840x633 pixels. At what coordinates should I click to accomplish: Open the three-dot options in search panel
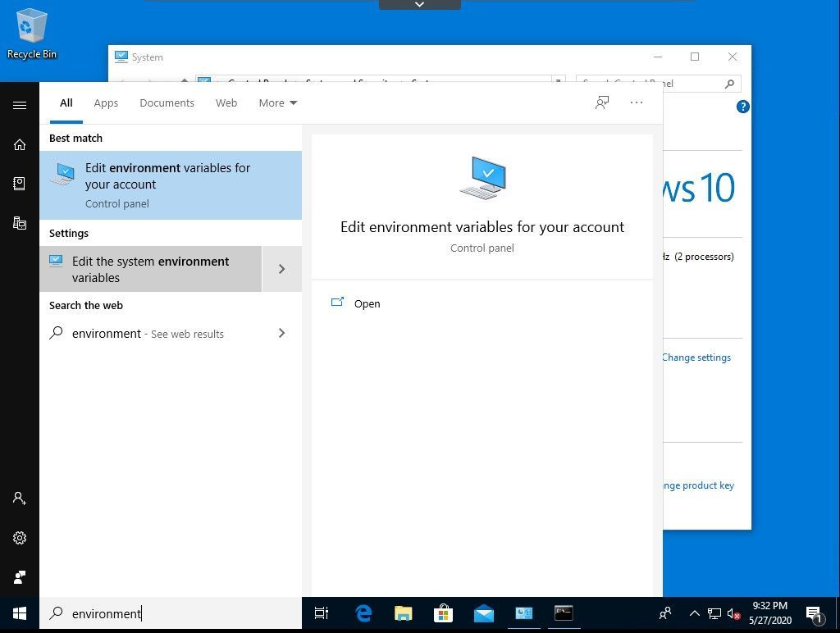coord(637,102)
